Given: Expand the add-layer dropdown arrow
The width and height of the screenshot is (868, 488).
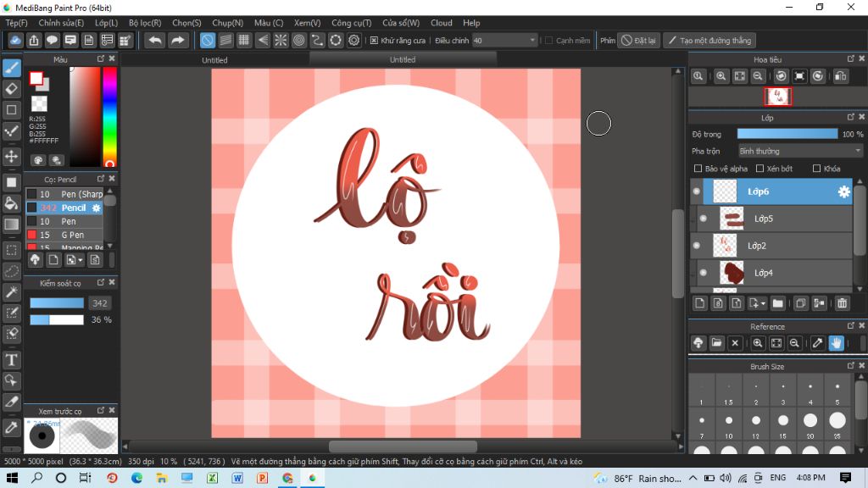Looking at the screenshot, I should [x=763, y=304].
